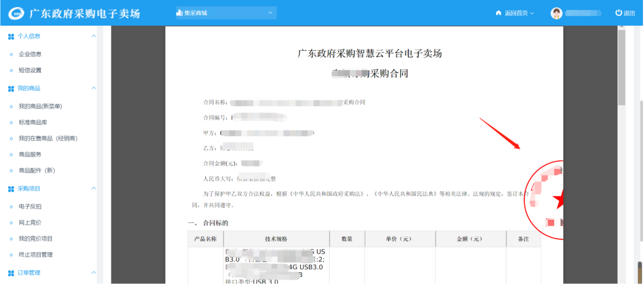644x284 pixels.
Task: Click the 产品名称 table header
Action: pyautogui.click(x=205, y=239)
